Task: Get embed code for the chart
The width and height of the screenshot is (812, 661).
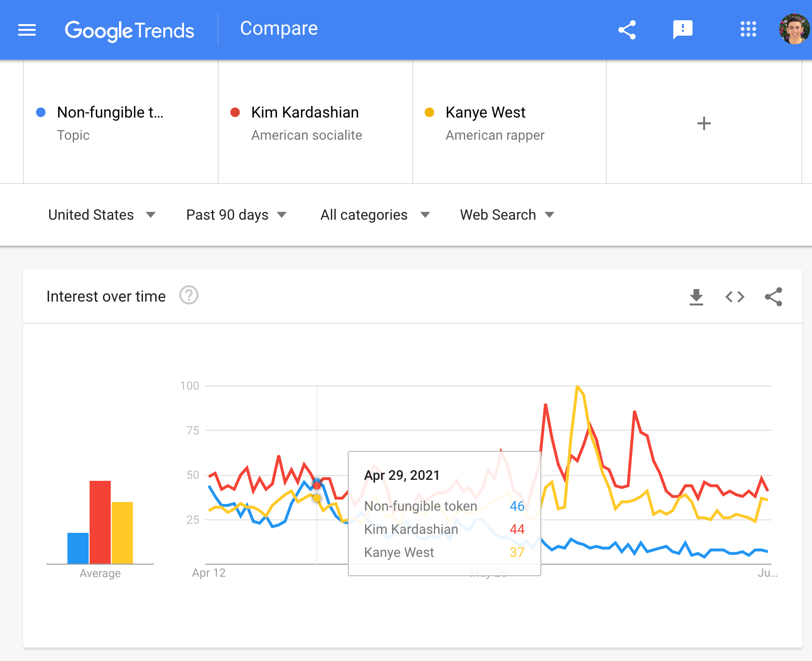Action: [734, 297]
